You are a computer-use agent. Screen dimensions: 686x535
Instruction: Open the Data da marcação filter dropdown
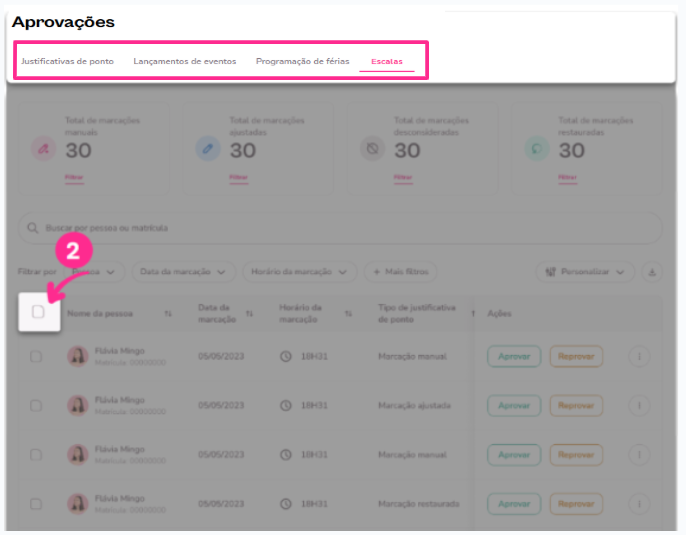tap(183, 271)
